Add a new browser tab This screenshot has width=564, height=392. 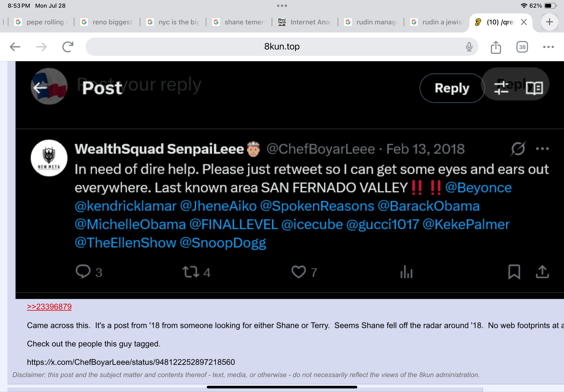tap(549, 22)
